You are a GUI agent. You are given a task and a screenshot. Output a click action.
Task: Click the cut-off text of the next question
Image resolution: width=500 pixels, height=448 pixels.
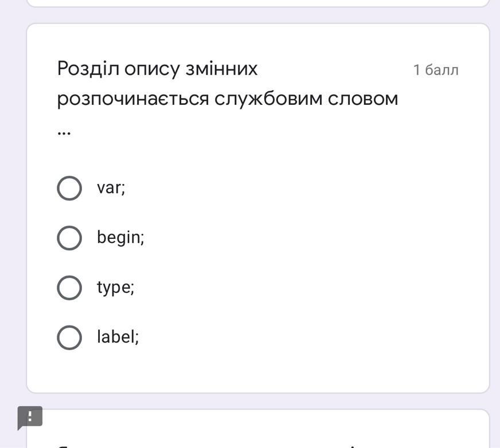[x=207, y=446]
